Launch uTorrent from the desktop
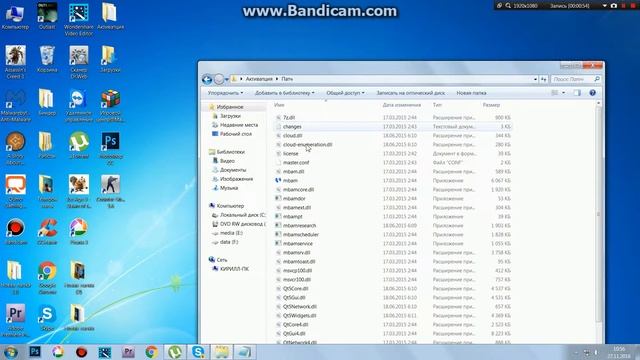This screenshot has width=640, height=360. [x=79, y=146]
